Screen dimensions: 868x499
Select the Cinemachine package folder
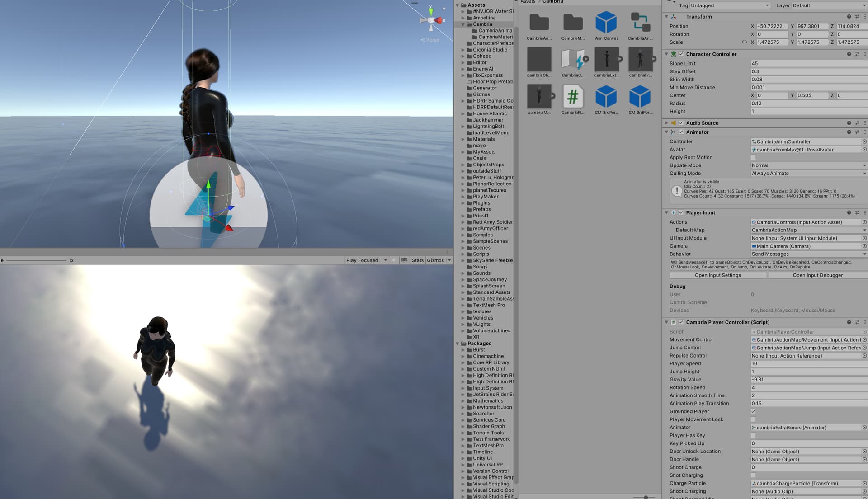point(488,357)
